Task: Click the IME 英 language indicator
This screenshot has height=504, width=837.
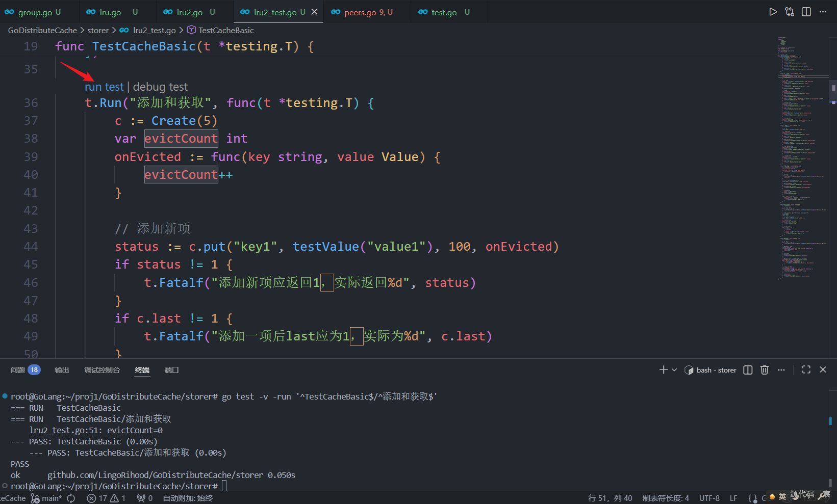Action: pos(782,497)
